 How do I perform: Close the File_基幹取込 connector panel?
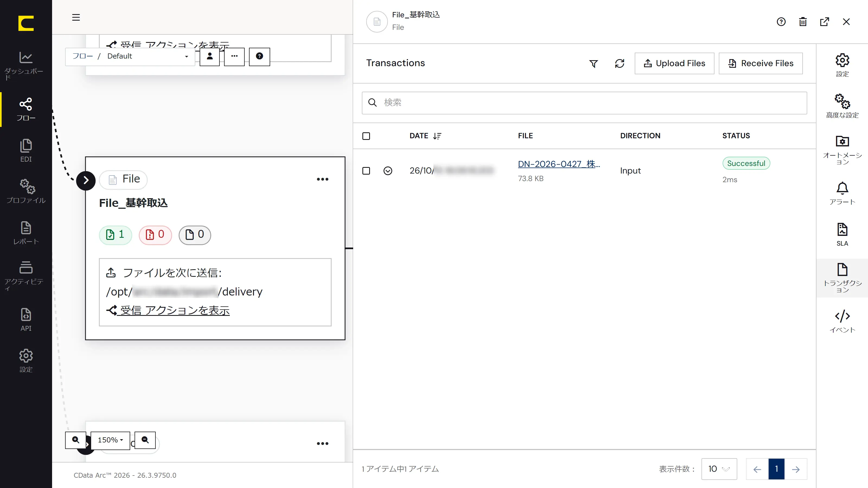(x=846, y=22)
